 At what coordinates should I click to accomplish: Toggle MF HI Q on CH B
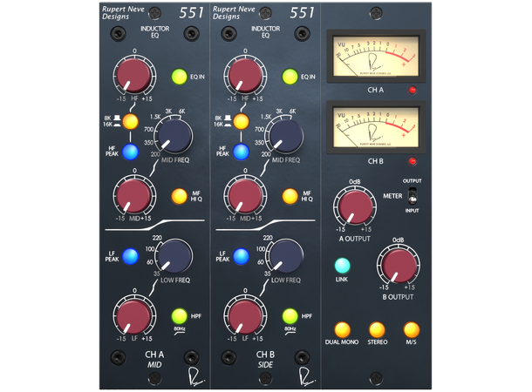(290, 196)
